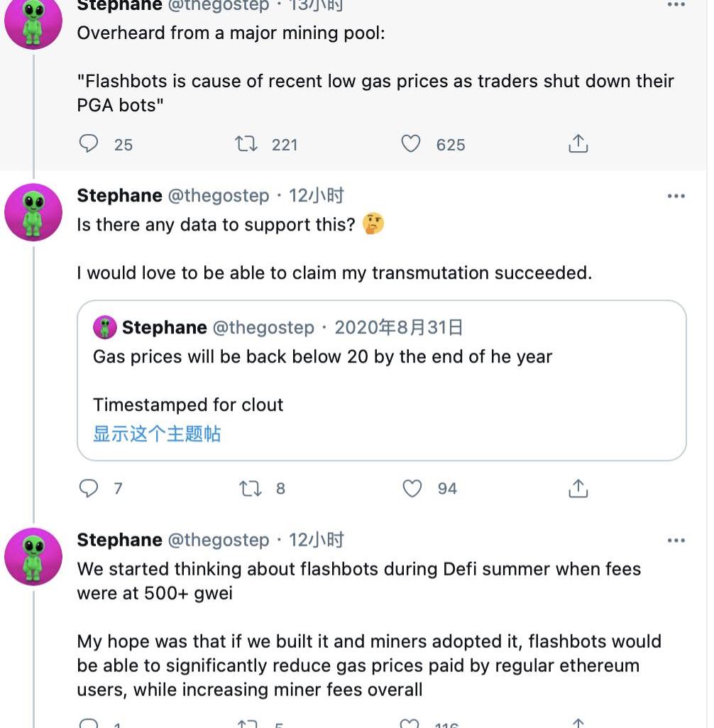
Task: Reply to the tweet with 7 replies
Action: [89, 488]
